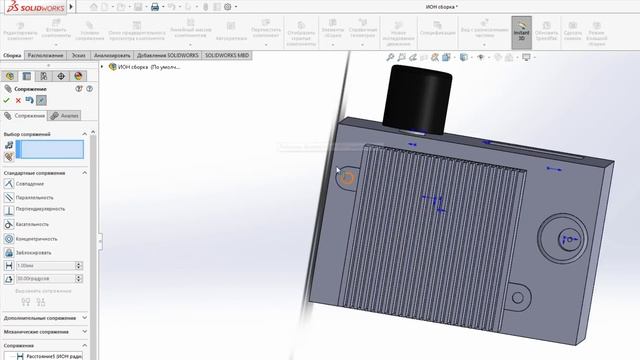Click the distance value field showing 1.00мм
The image size is (640, 360).
click(46, 266)
